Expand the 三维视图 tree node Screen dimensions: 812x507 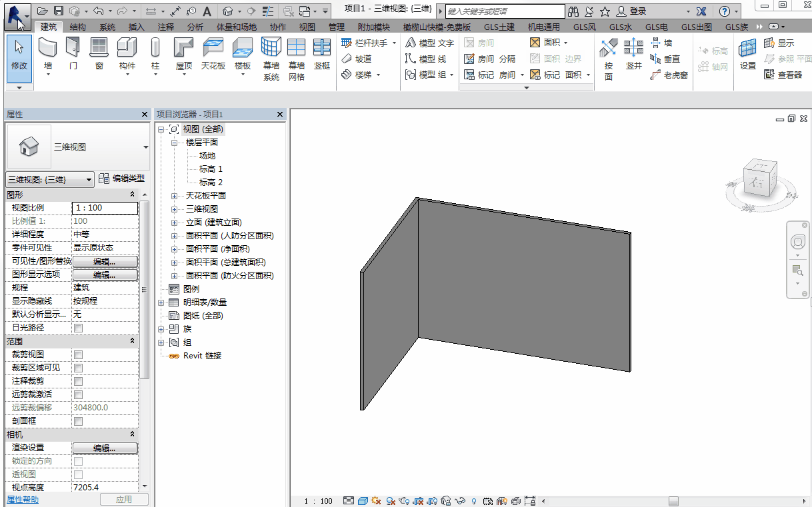pos(175,209)
